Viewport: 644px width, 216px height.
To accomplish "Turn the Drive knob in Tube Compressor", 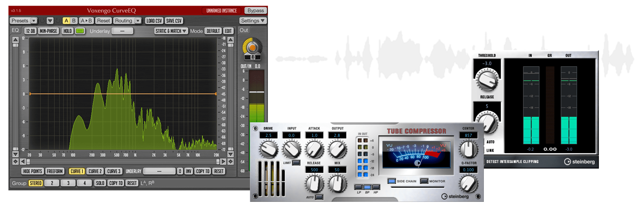I will (269, 149).
